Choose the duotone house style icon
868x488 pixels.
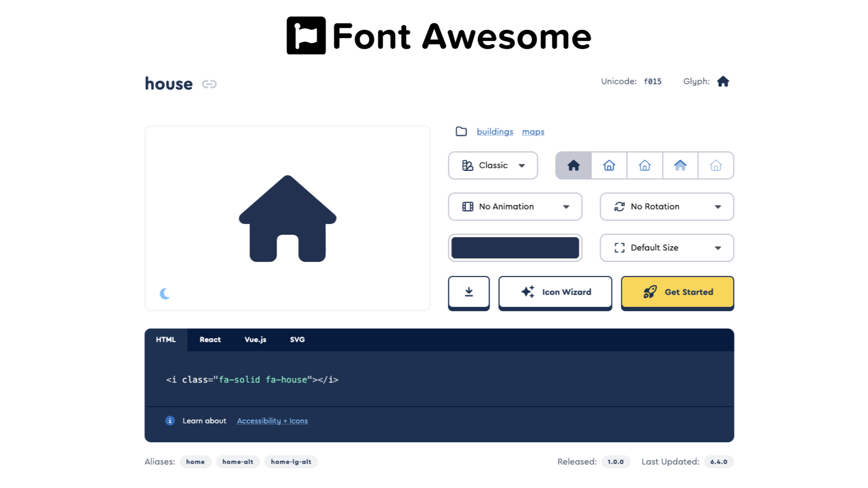coord(680,165)
